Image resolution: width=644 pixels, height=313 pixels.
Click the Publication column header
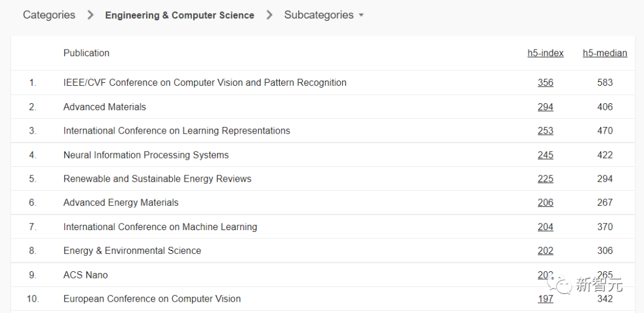coord(86,53)
